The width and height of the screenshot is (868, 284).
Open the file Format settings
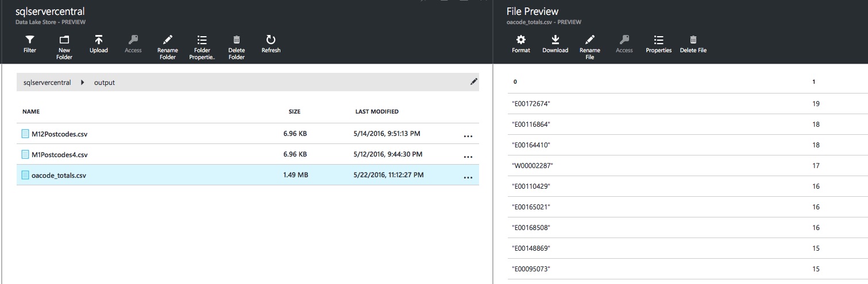click(x=521, y=44)
